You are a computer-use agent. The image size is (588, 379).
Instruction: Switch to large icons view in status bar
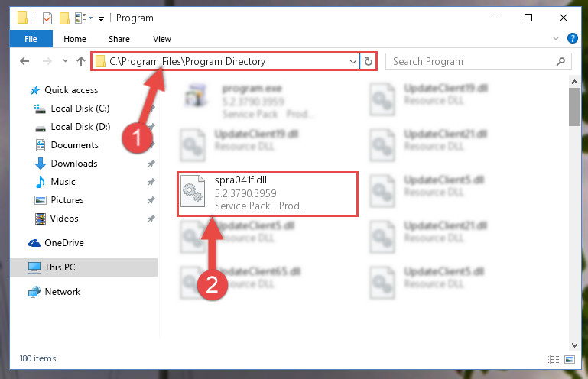pyautogui.click(x=569, y=359)
